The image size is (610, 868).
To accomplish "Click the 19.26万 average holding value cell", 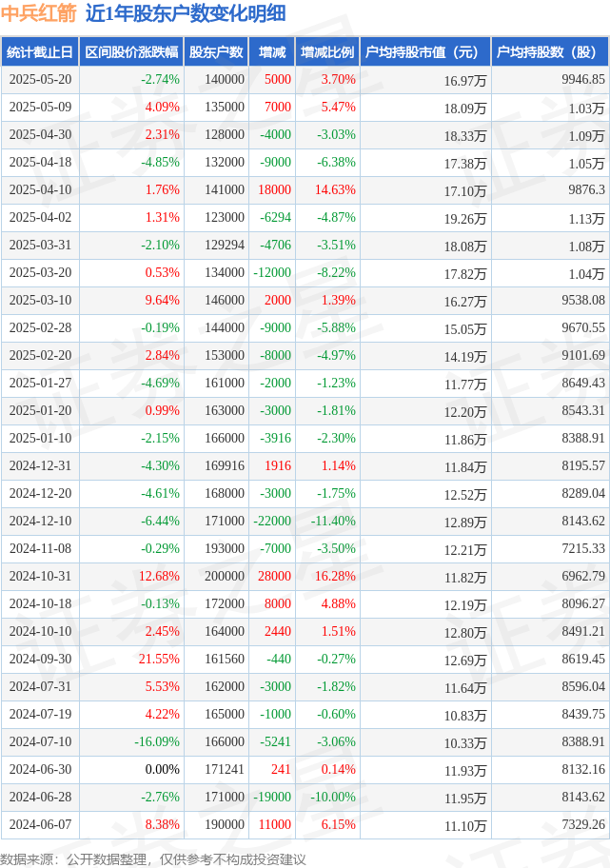I will [x=425, y=218].
